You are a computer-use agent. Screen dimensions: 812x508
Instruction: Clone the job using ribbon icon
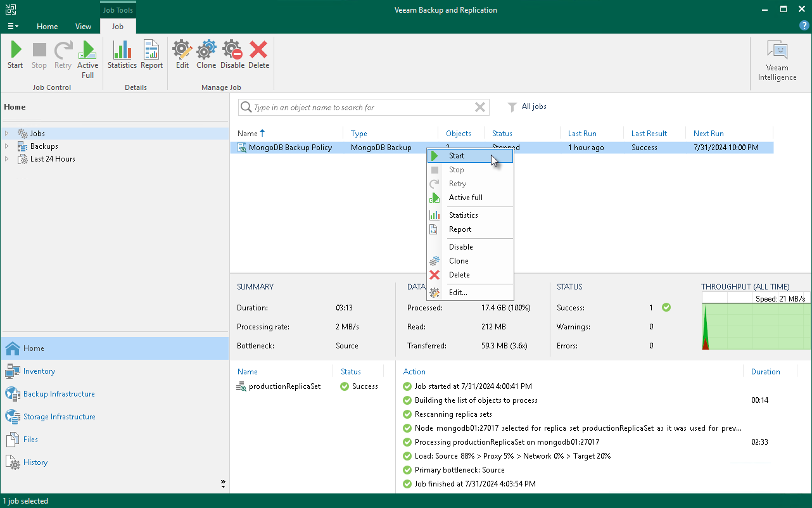(206, 54)
